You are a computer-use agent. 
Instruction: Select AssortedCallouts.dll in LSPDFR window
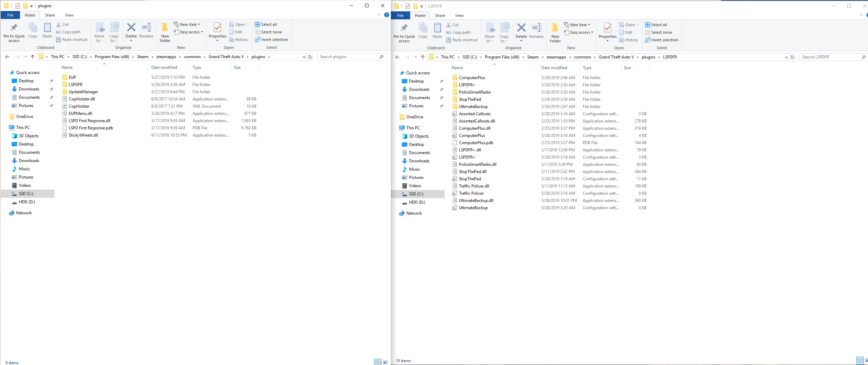pos(477,121)
